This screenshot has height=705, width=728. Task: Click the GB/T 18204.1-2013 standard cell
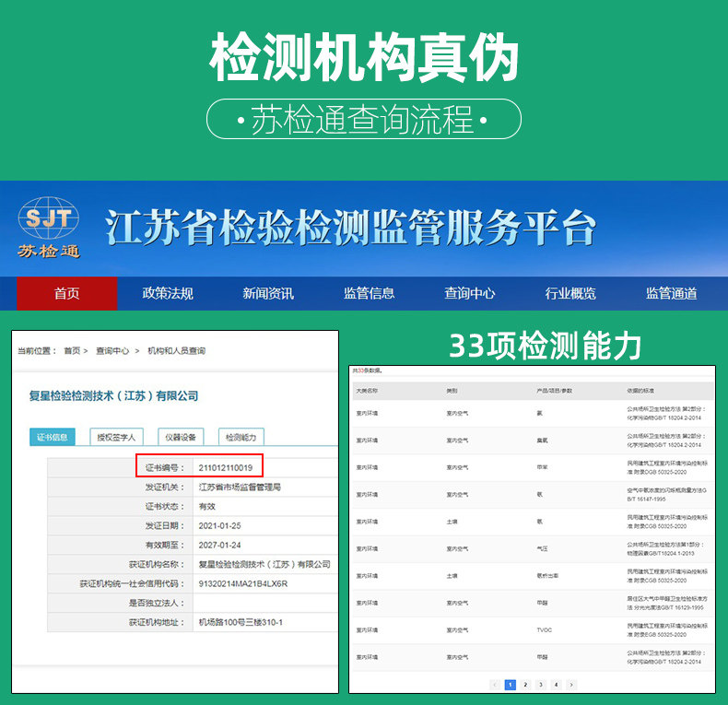click(666, 548)
